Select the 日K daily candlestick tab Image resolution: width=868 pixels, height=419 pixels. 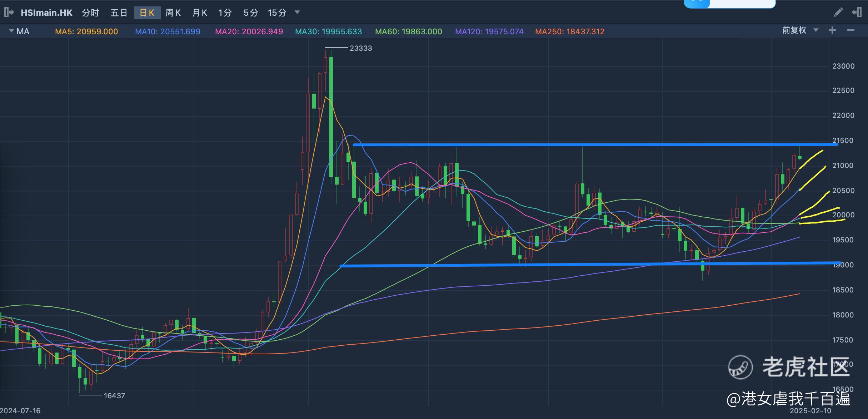(x=147, y=13)
